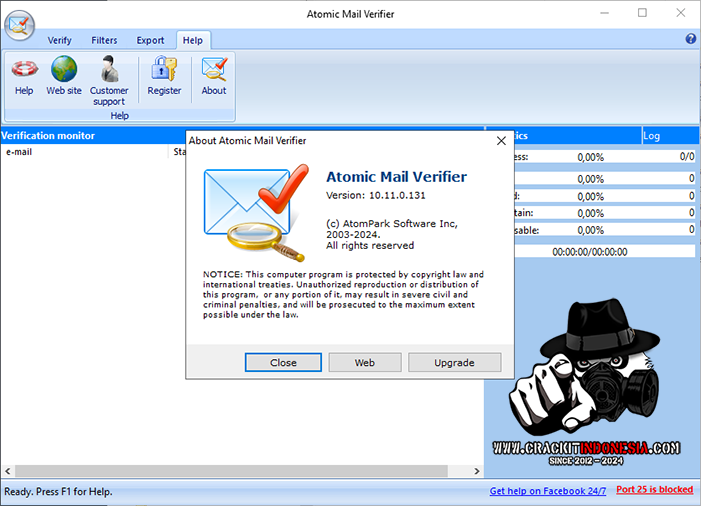The image size is (701, 506).
Task: Click the horizontal scrollbar right arrow
Action: [x=477, y=471]
